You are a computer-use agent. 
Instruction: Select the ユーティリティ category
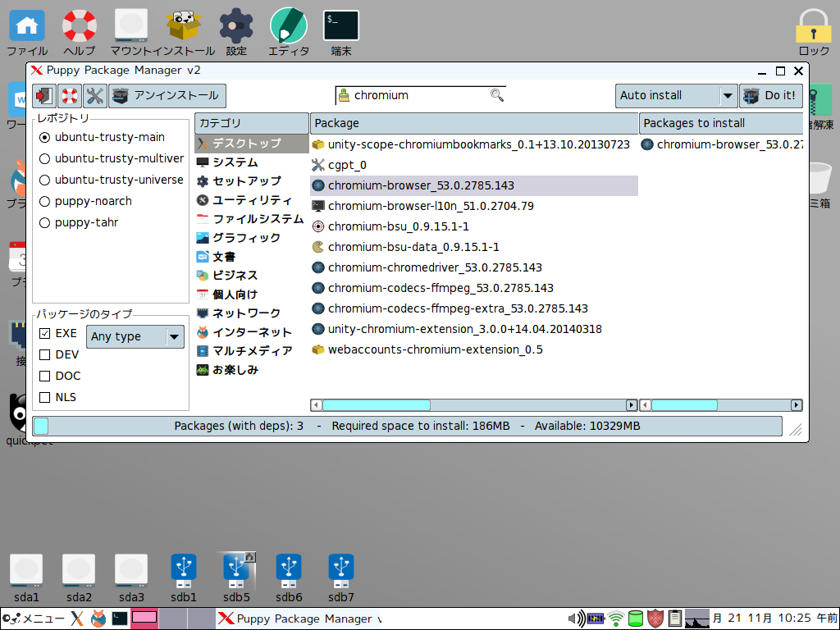click(251, 200)
